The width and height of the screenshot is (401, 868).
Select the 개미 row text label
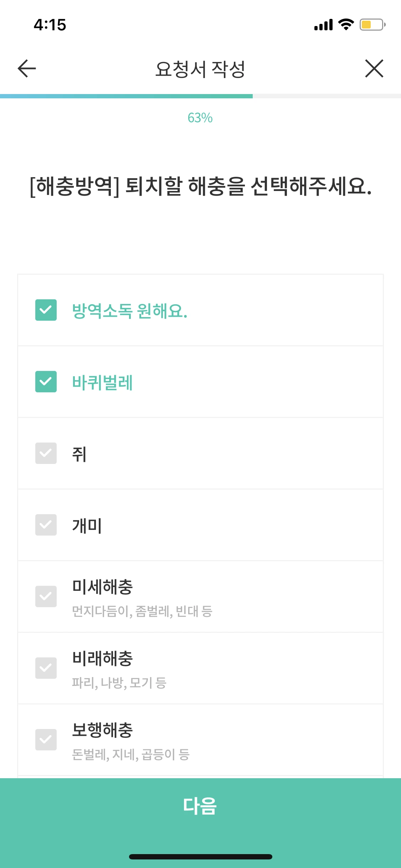87,526
